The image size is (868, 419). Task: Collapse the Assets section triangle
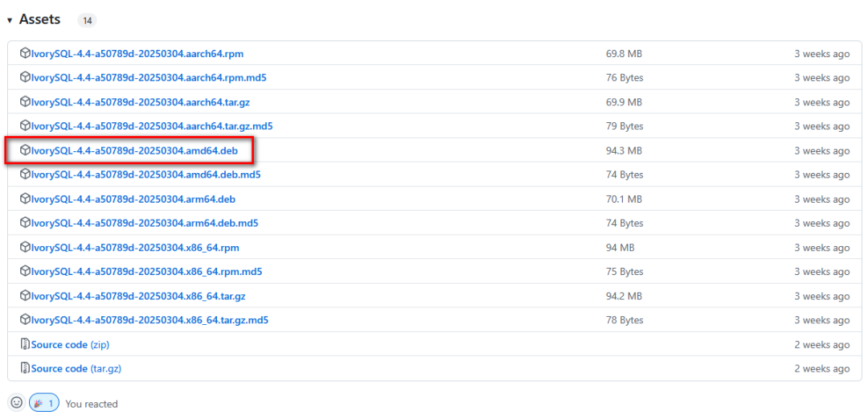[10, 20]
